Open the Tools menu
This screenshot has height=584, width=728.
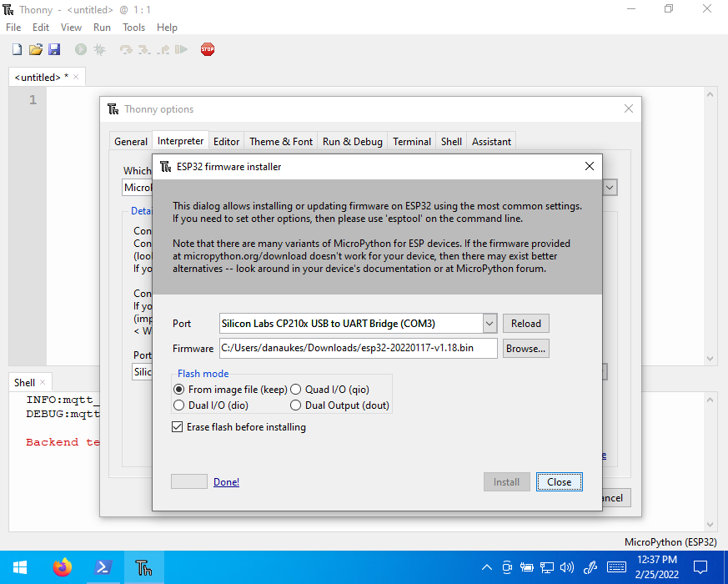pos(133,28)
